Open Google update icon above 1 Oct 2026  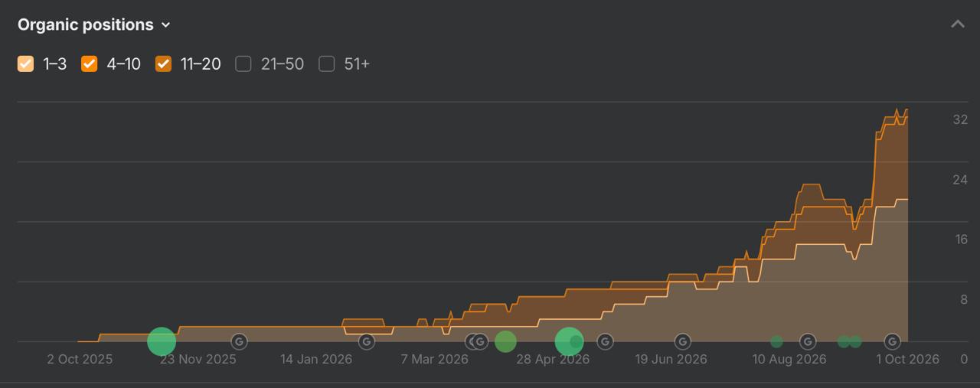click(x=892, y=341)
